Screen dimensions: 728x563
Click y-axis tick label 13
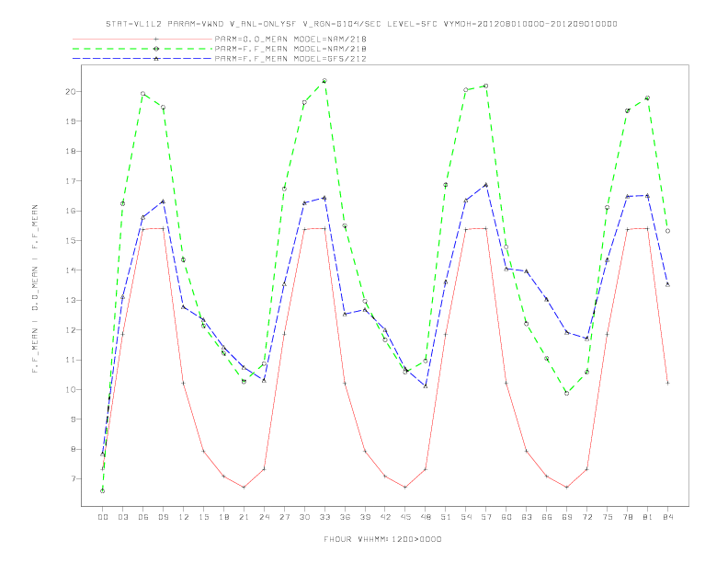(x=70, y=300)
